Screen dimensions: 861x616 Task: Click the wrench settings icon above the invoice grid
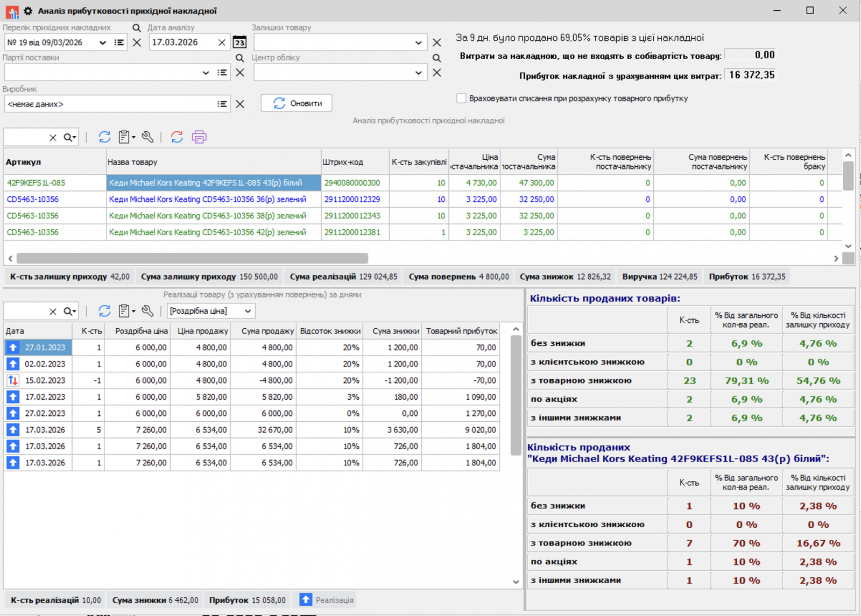click(148, 137)
